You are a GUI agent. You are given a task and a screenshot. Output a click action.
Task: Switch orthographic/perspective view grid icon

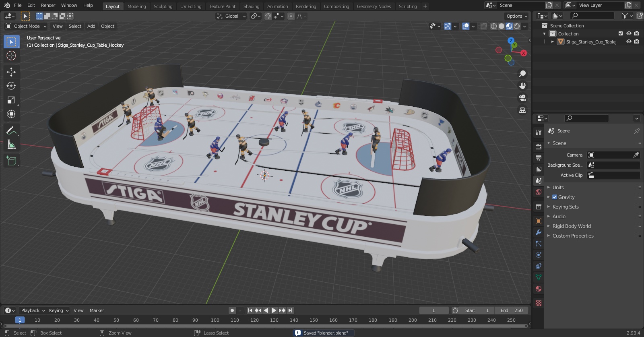[x=522, y=110]
